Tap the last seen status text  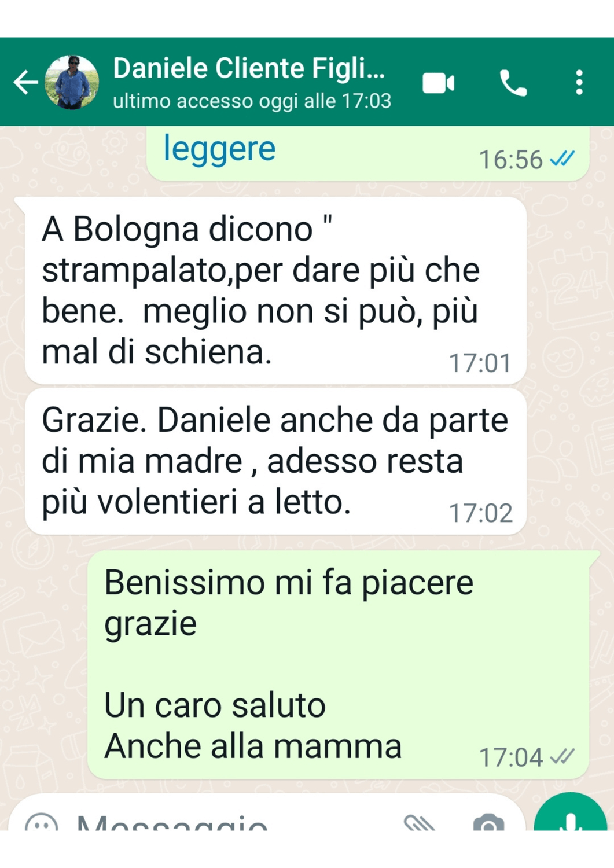click(x=252, y=101)
